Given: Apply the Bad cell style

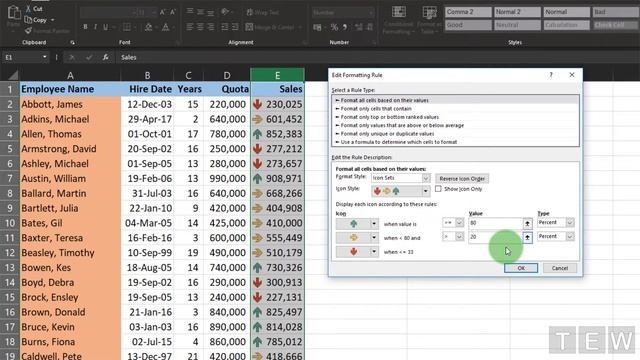Looking at the screenshot, I should click(616, 12).
